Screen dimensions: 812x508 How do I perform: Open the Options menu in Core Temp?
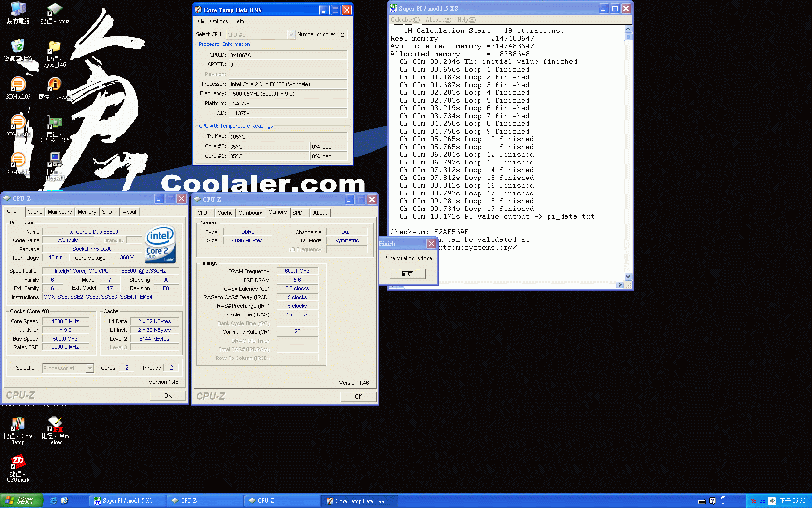(218, 21)
